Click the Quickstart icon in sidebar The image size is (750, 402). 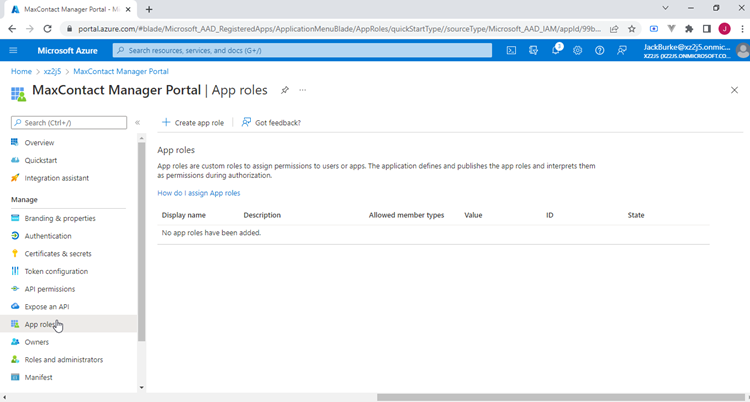15,160
